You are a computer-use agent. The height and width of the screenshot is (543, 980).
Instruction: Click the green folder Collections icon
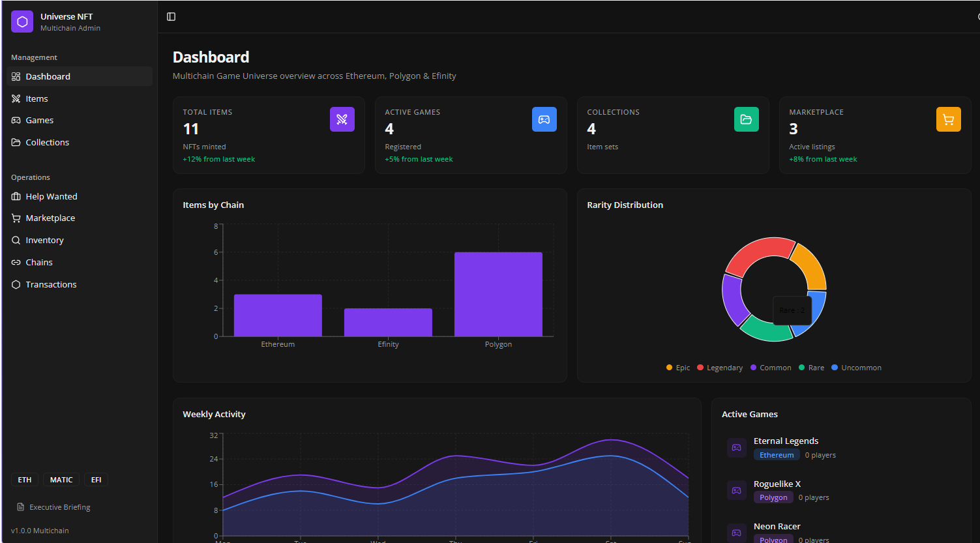(746, 119)
